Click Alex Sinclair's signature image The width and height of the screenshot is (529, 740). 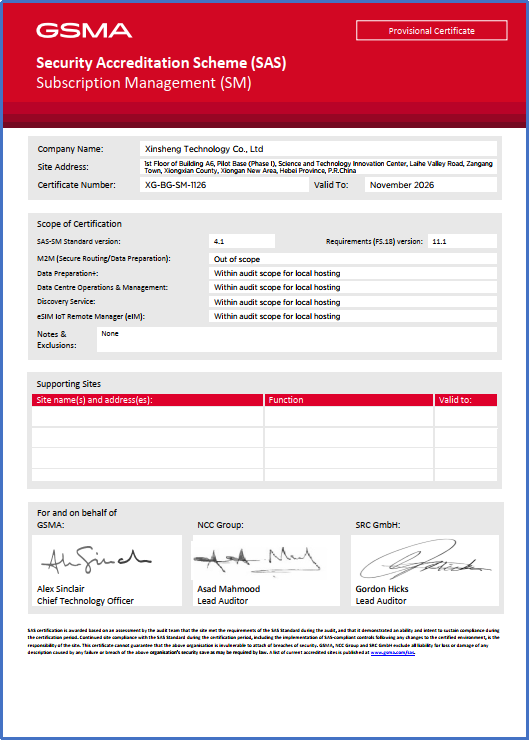pyautogui.click(x=97, y=560)
